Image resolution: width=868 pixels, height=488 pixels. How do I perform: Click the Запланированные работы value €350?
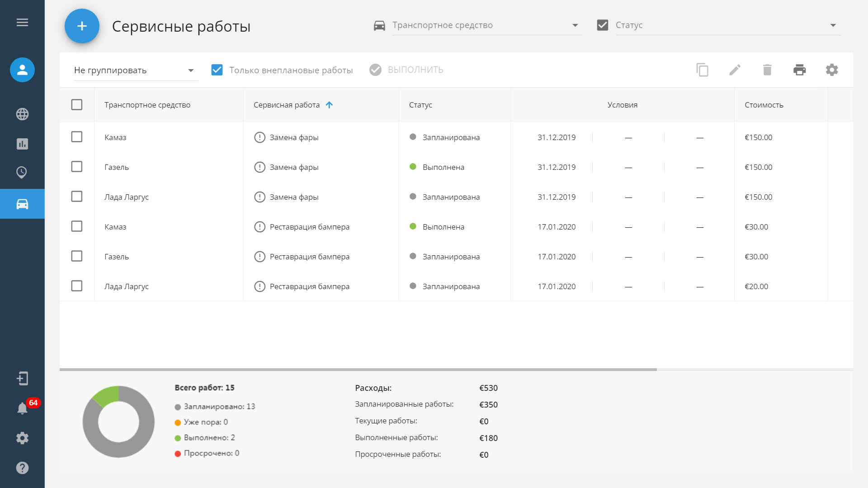click(488, 405)
